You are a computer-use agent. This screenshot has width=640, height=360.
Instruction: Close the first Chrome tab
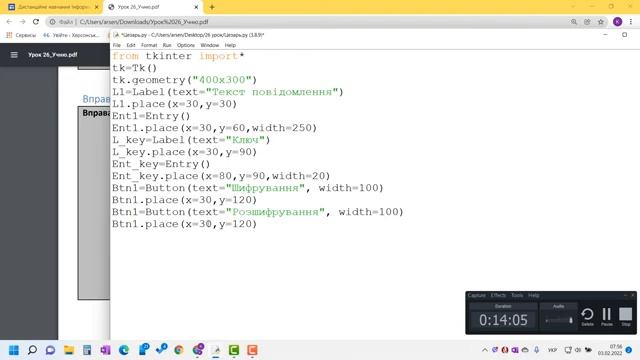click(97, 7)
